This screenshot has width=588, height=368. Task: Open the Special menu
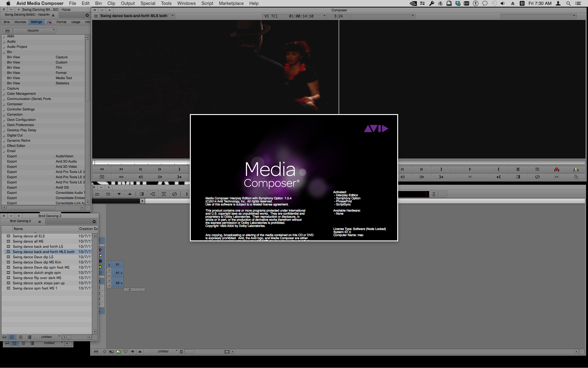(x=148, y=3)
